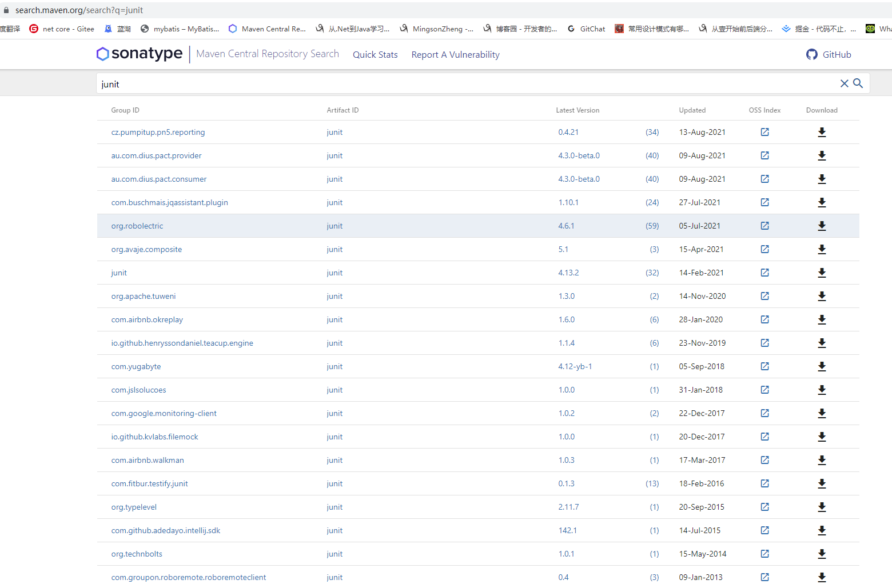Click the 14-Feb-2021 updated date
The image size is (892, 588).
pos(702,273)
